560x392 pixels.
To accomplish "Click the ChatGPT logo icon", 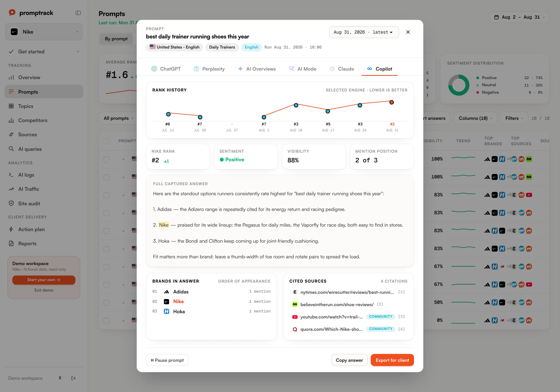I will 154,69.
